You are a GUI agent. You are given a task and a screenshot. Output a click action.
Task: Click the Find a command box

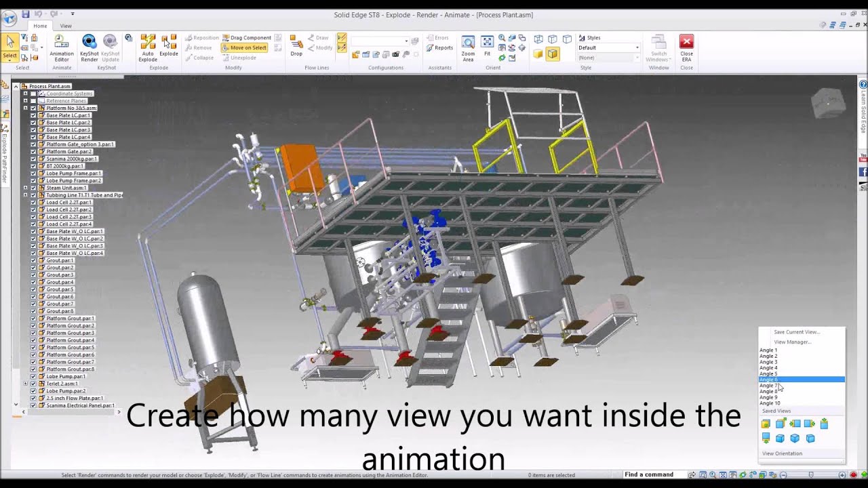(654, 474)
